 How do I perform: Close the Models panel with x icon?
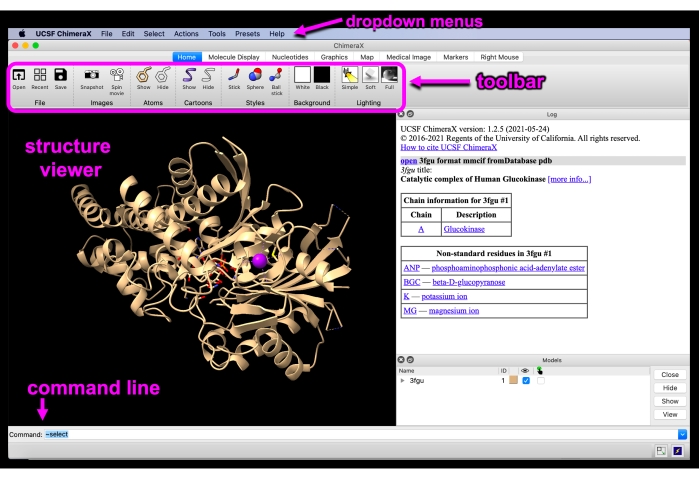(x=401, y=359)
